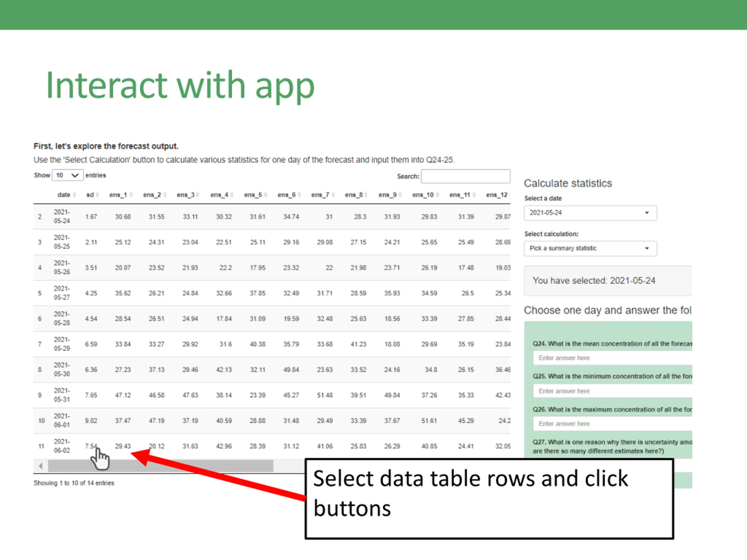Select the table row dated 2021-05-26

pyautogui.click(x=272, y=268)
